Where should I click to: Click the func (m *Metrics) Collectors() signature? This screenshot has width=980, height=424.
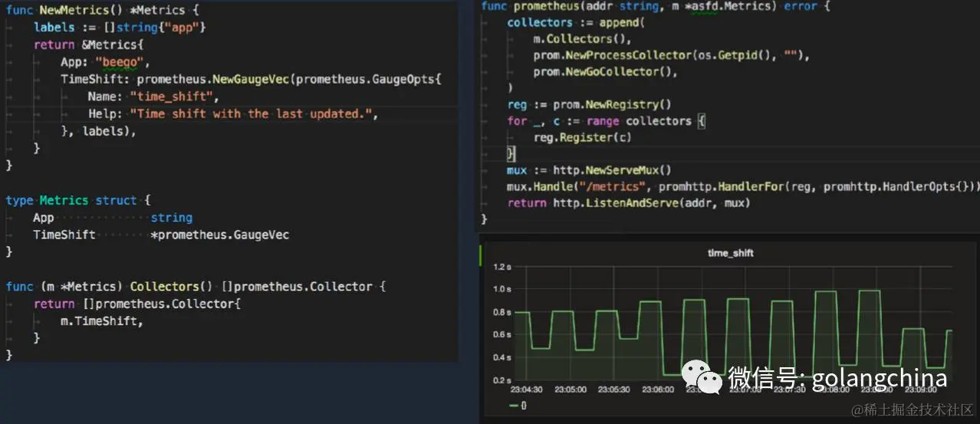pos(196,287)
